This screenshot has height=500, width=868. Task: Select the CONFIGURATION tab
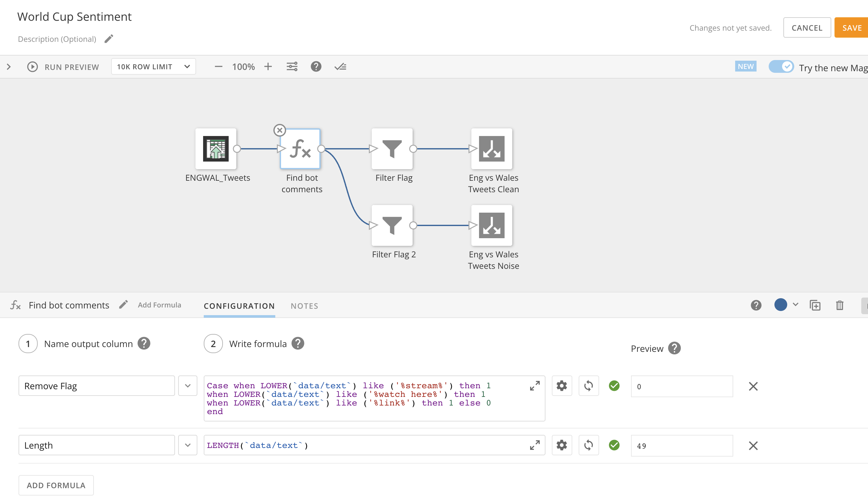240,305
